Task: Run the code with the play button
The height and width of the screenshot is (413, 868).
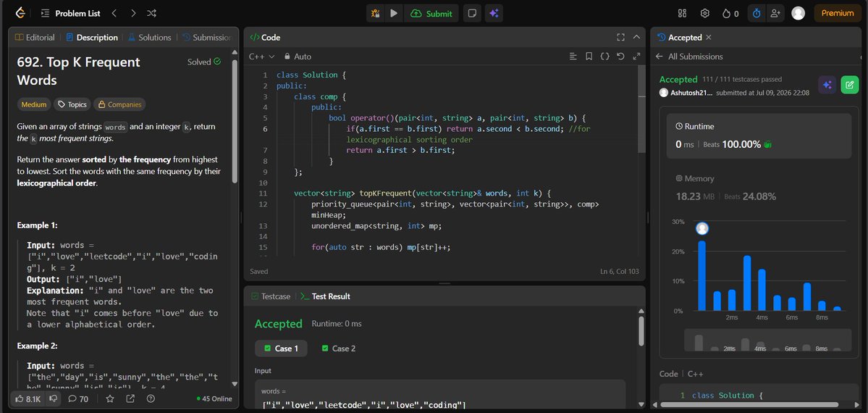Action: click(394, 13)
